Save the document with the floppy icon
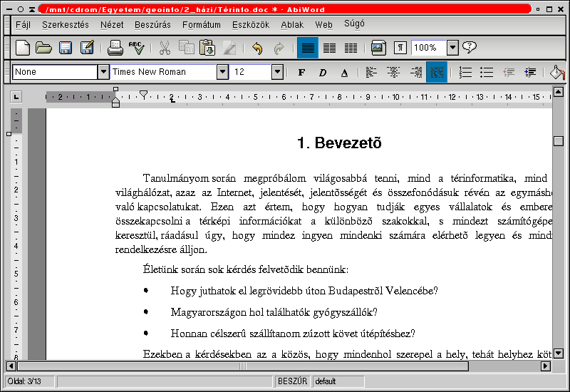The height and width of the screenshot is (392, 570). [x=66, y=48]
